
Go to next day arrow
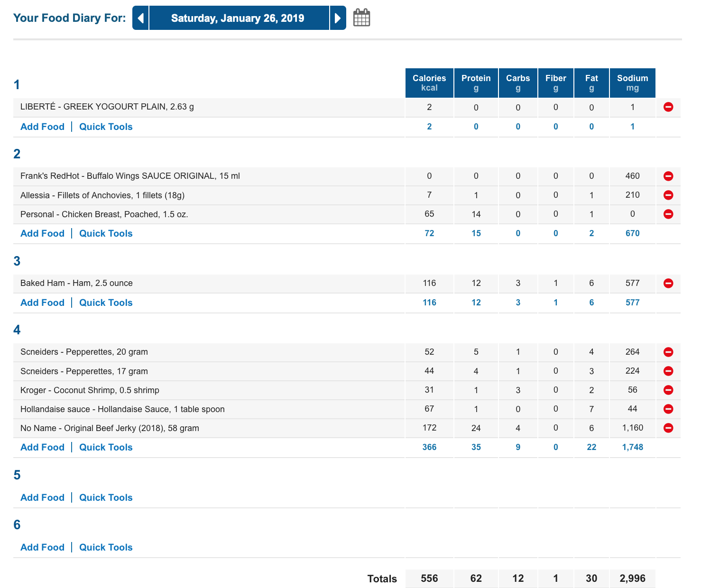(338, 18)
